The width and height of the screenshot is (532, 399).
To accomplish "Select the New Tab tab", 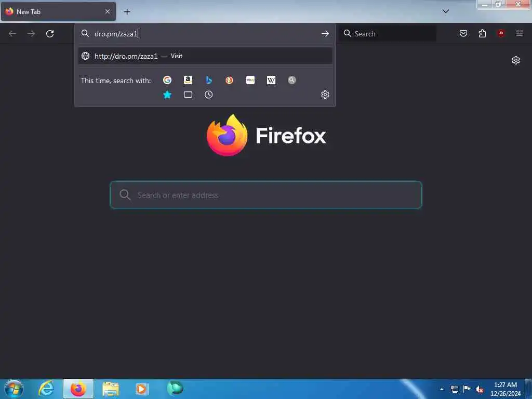I will [58, 11].
